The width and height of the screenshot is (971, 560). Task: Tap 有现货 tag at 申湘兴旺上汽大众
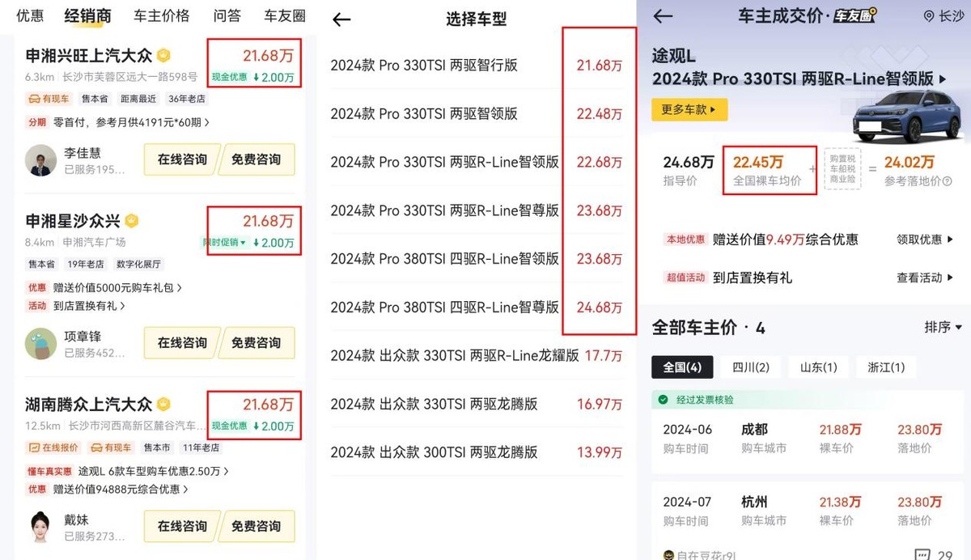coord(49,100)
